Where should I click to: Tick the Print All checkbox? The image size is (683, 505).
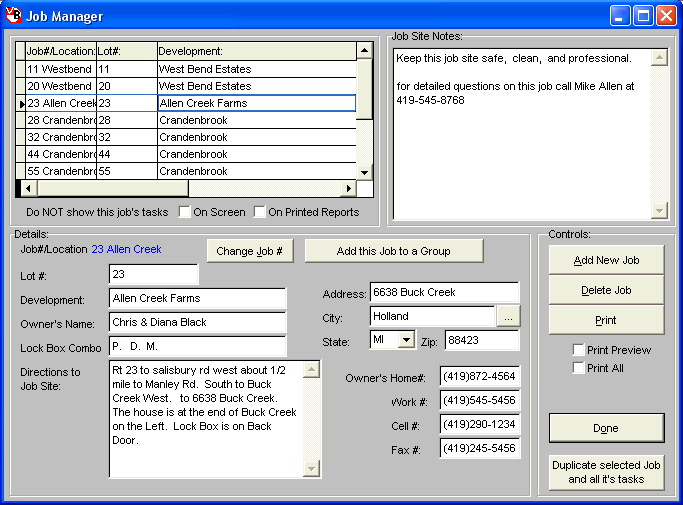click(x=578, y=368)
